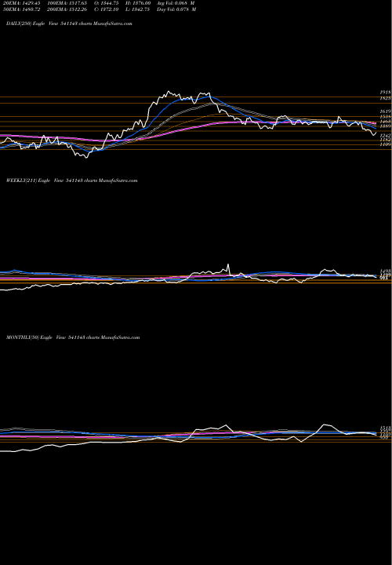Click the 1242 price label on daily chart
The height and width of the screenshot is (565, 392).
pyautogui.click(x=386, y=136)
